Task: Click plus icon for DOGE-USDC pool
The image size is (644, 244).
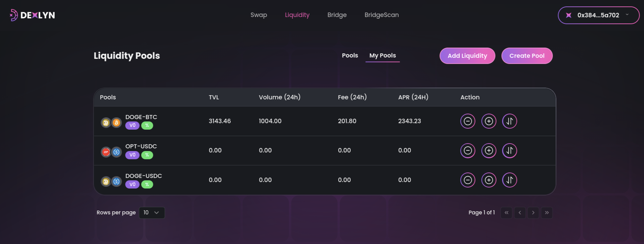Action: pos(489,180)
